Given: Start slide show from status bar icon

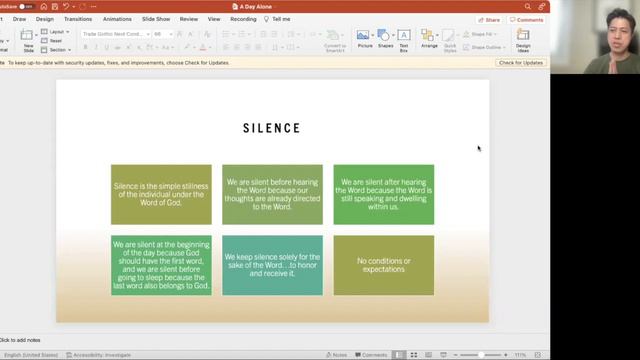Looking at the screenshot, I should 443,355.
